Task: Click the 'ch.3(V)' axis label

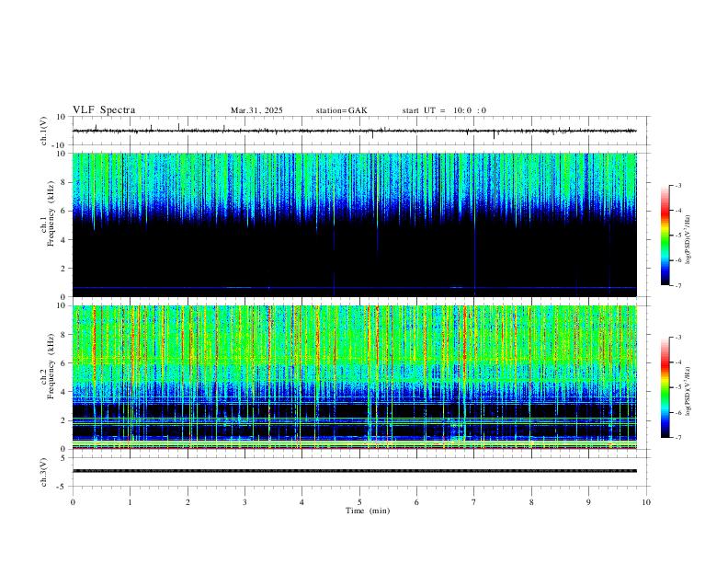Action: point(44,473)
